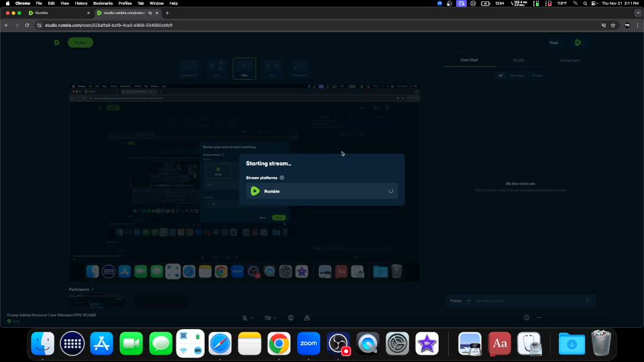Bookmark this page with the star icon

pos(612,25)
